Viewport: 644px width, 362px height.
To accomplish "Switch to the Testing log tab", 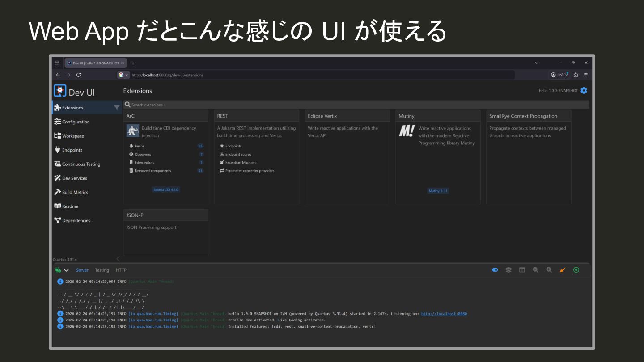I will pos(102,270).
